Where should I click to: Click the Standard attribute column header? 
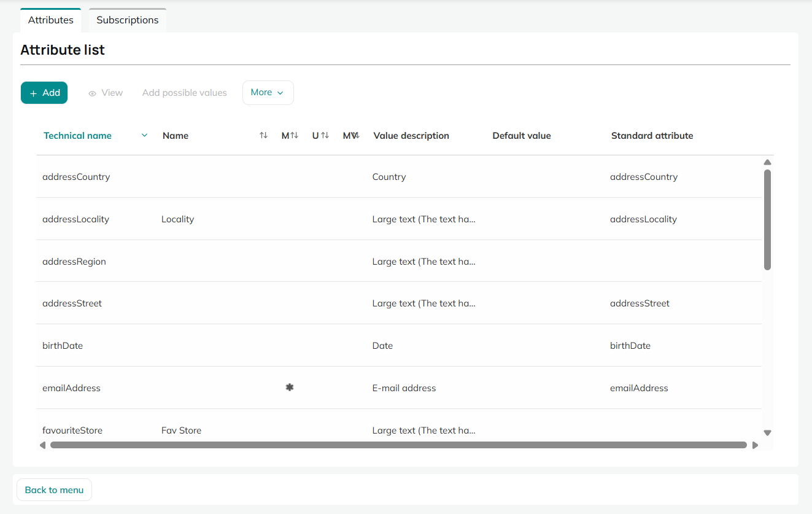tap(652, 136)
